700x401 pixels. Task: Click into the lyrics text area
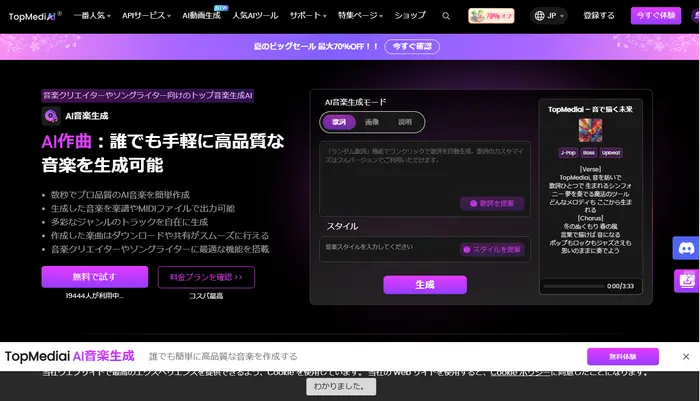[425, 179]
